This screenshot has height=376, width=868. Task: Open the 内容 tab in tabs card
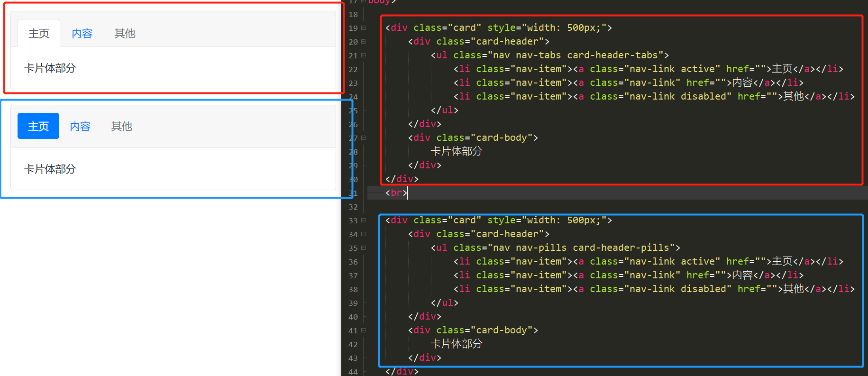tap(82, 33)
